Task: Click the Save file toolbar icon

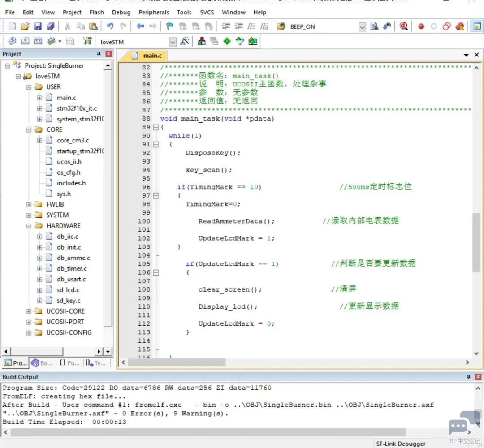Action: click(38, 26)
